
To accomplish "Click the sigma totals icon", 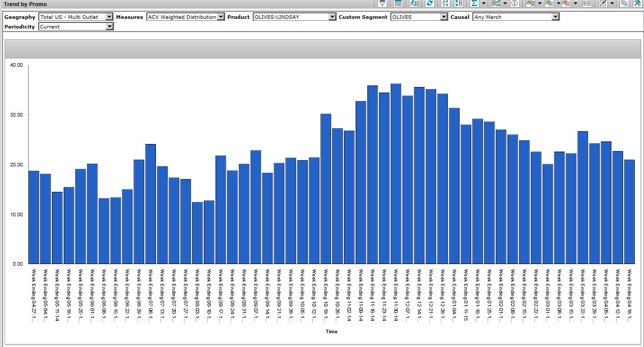I will 474,4.
